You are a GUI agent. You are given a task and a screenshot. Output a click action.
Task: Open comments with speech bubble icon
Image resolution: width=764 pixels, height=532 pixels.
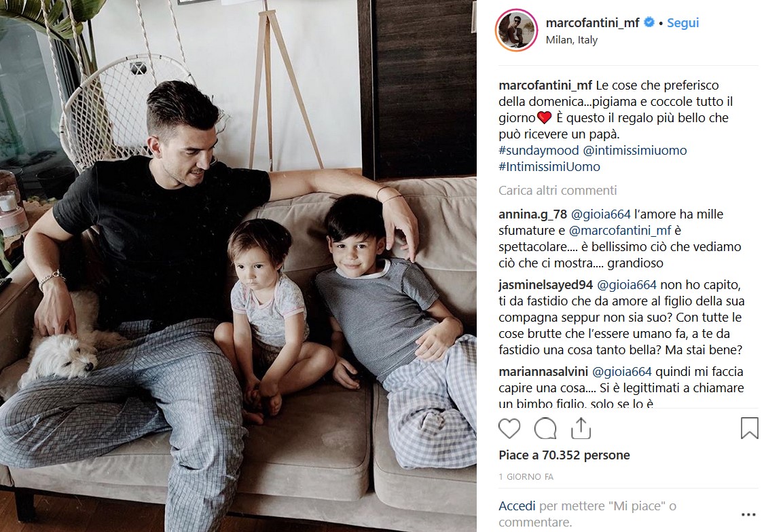(545, 429)
